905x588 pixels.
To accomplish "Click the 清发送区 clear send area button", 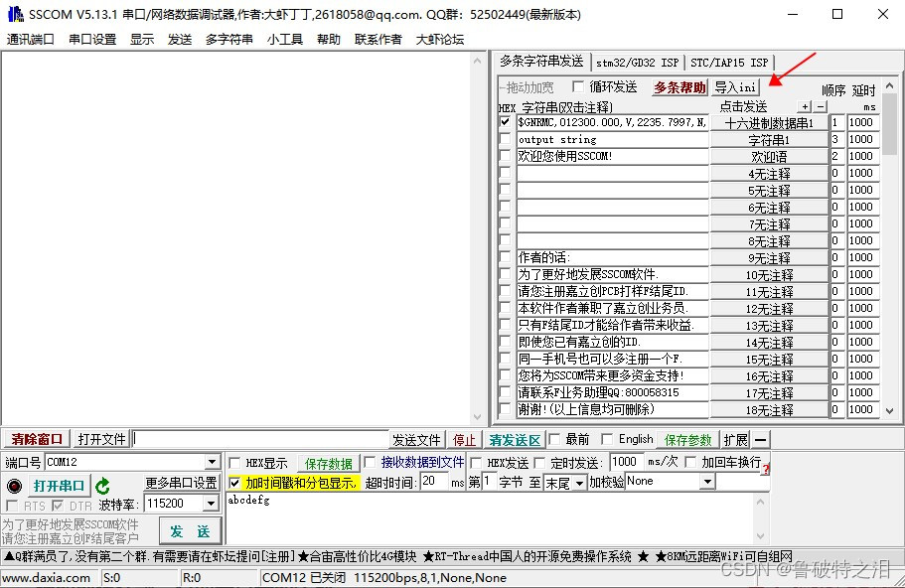I will click(x=515, y=438).
